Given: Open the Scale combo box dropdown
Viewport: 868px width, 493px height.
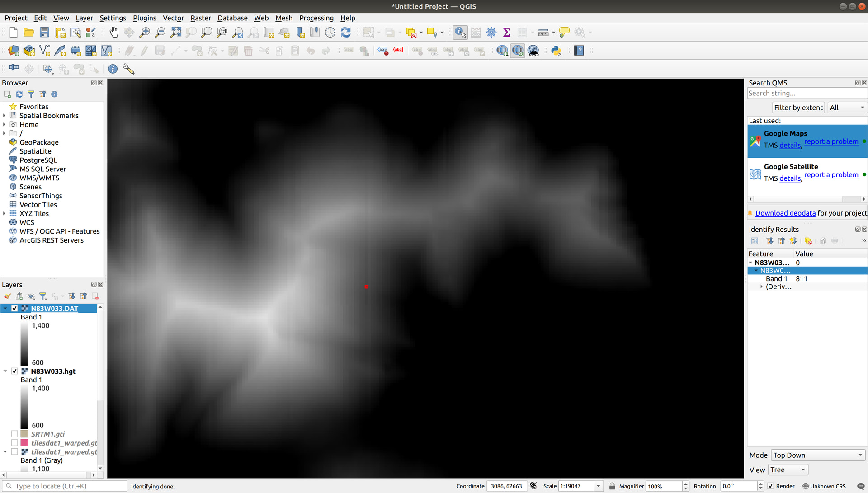Looking at the screenshot, I should (598, 486).
